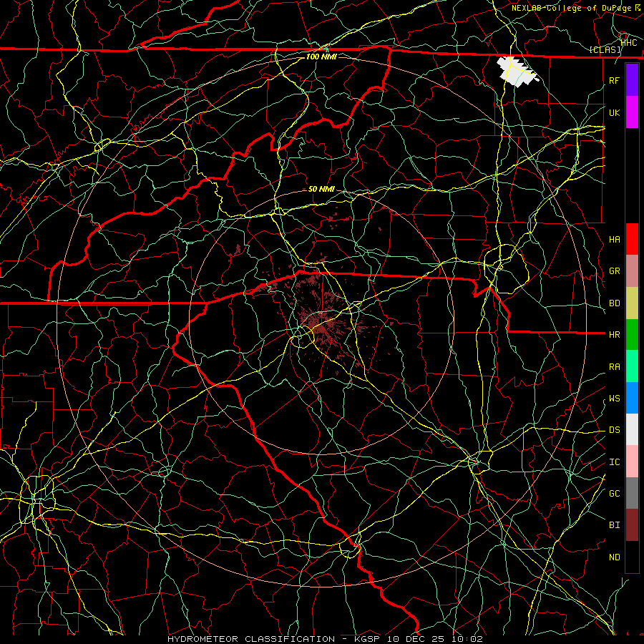Click the BI legend label

point(615,525)
